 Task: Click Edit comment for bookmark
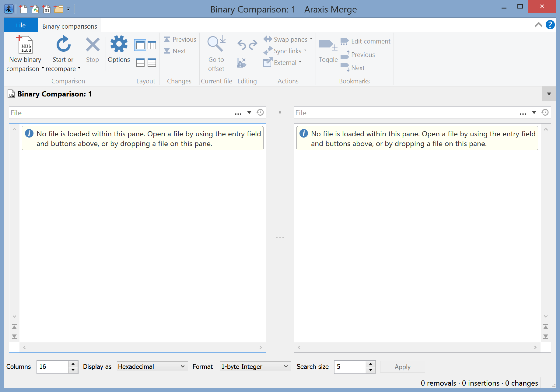[x=365, y=41]
